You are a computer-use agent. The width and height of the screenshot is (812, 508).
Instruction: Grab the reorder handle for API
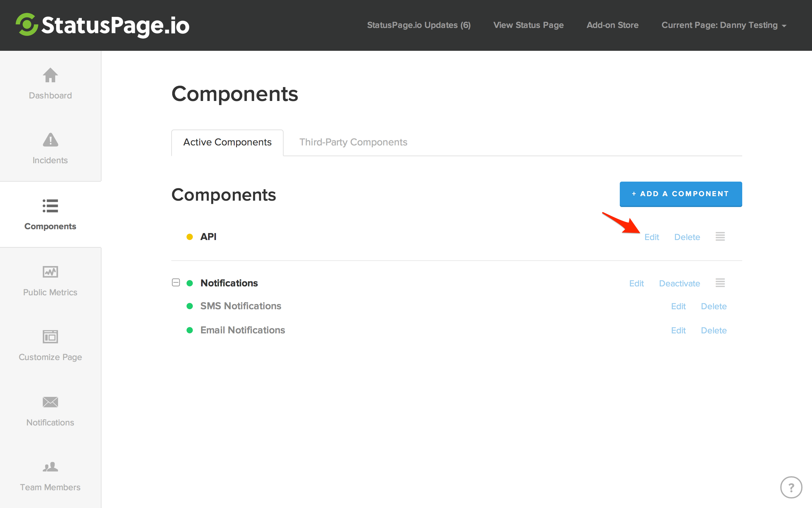click(720, 237)
